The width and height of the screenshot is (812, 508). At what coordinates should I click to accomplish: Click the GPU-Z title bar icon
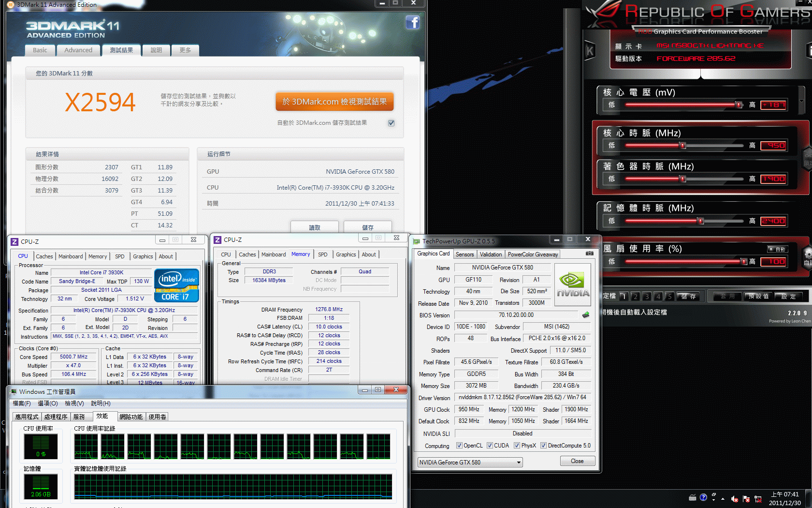(x=416, y=241)
